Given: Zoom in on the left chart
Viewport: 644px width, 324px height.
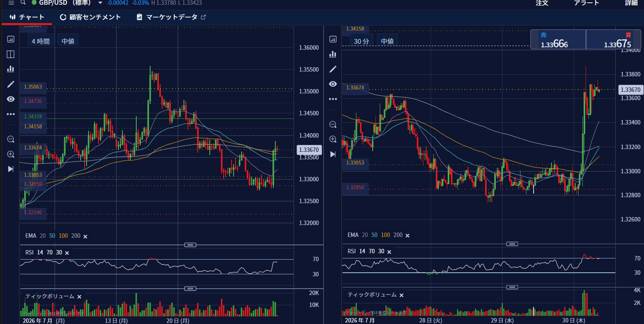Looking at the screenshot, I should point(11,154).
